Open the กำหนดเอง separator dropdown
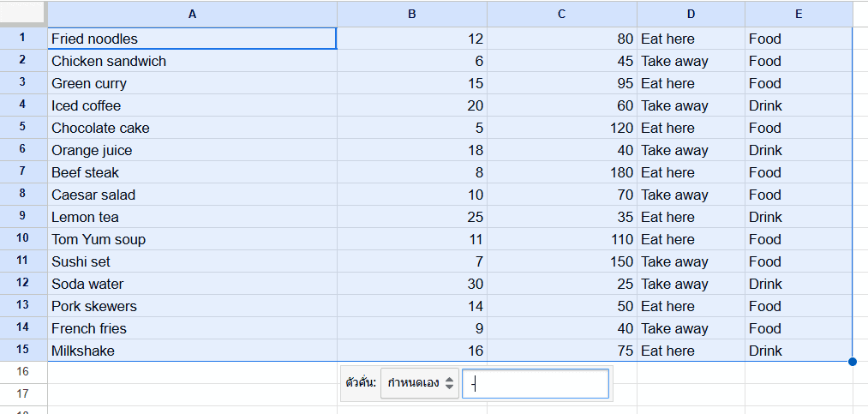Screen dimensions: 868x414 pyautogui.click(x=420, y=383)
